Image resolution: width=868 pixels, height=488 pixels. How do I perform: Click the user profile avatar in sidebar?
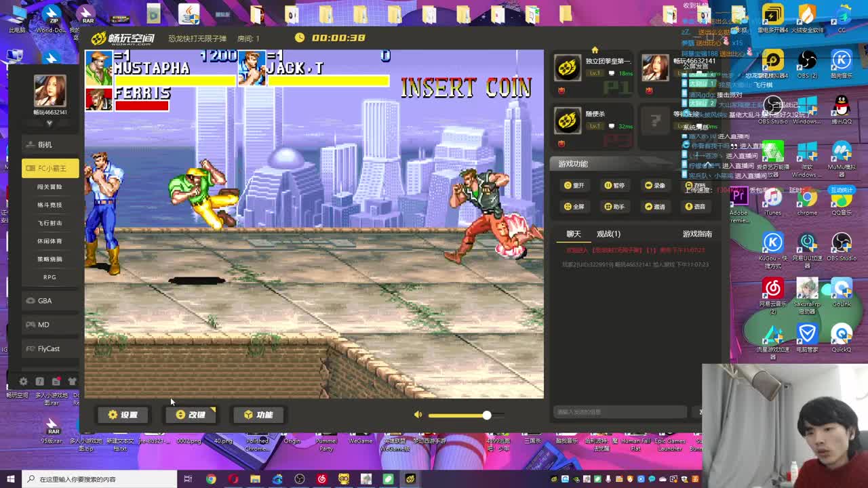pyautogui.click(x=50, y=91)
